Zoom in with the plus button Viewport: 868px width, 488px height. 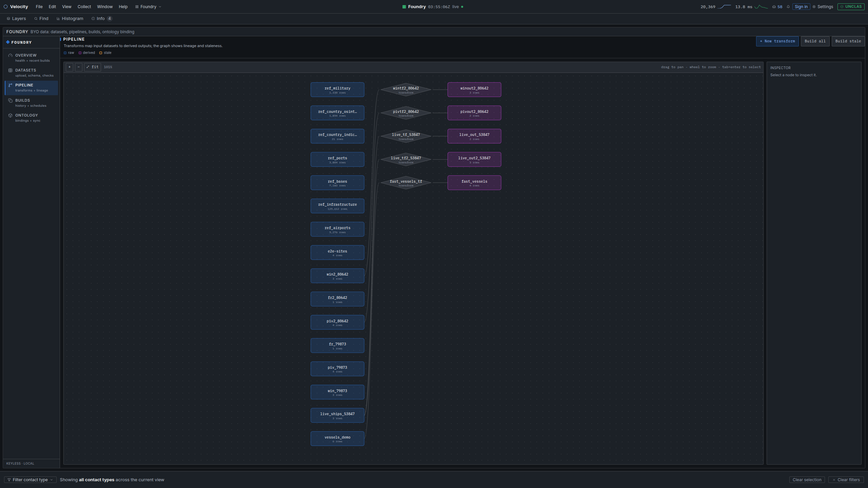point(70,67)
